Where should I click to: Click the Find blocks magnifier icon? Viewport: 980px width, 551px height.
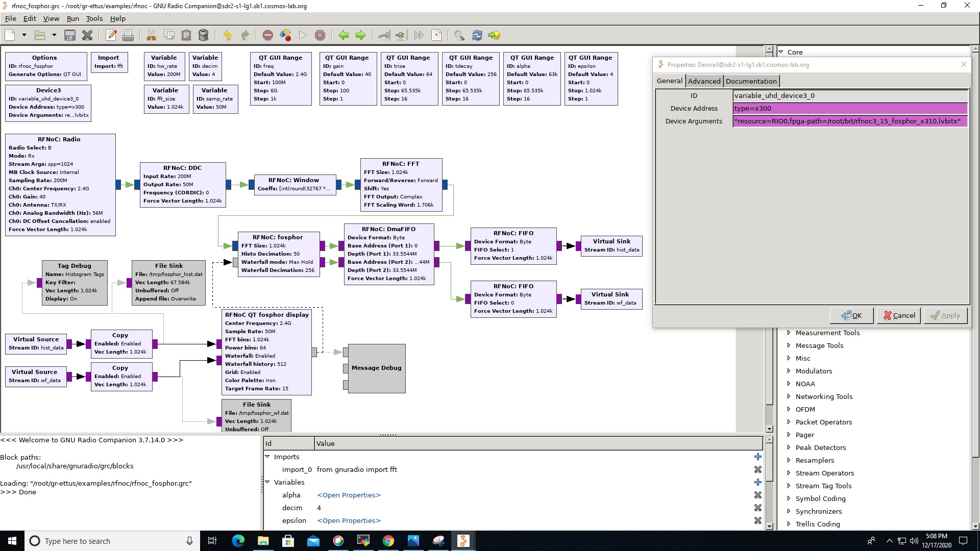(x=459, y=35)
